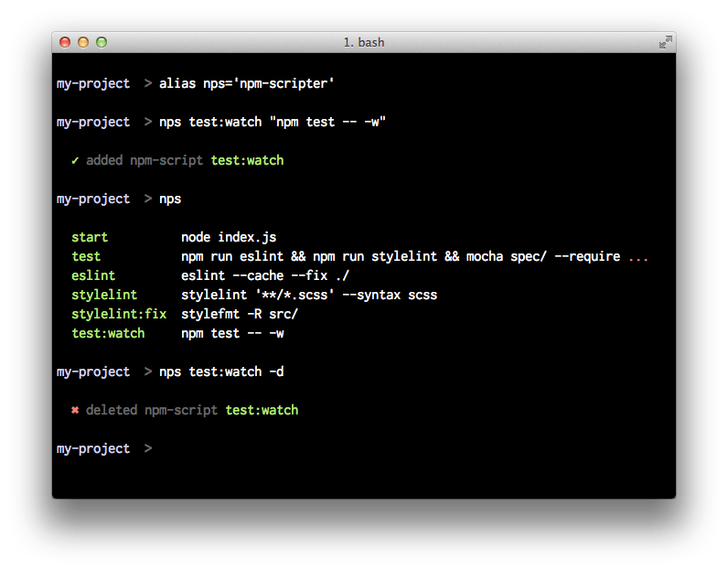Select 'test:watch' script name in the list
Screen dimensions: 728x571
[108, 334]
